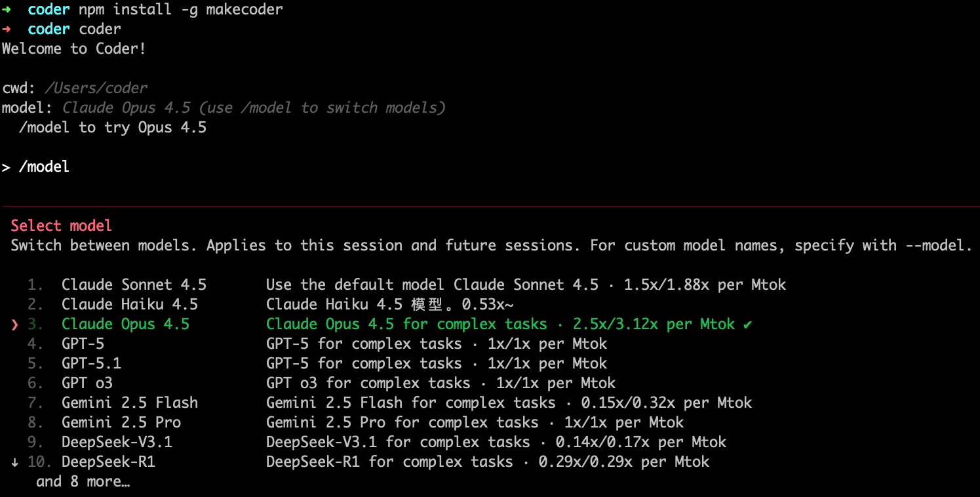Viewport: 980px width, 497px height.
Task: Pick the GPT-5 model option
Action: click(83, 344)
